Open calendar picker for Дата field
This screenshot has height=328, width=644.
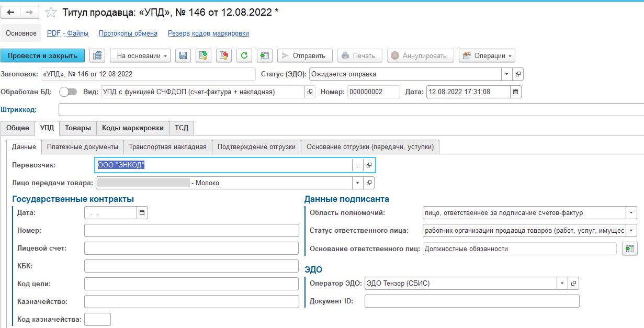(515, 92)
